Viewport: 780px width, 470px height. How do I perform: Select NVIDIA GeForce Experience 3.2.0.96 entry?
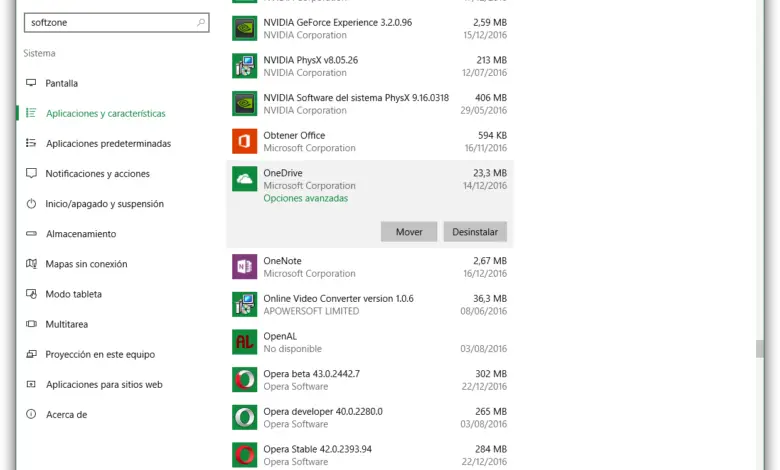(x=338, y=22)
